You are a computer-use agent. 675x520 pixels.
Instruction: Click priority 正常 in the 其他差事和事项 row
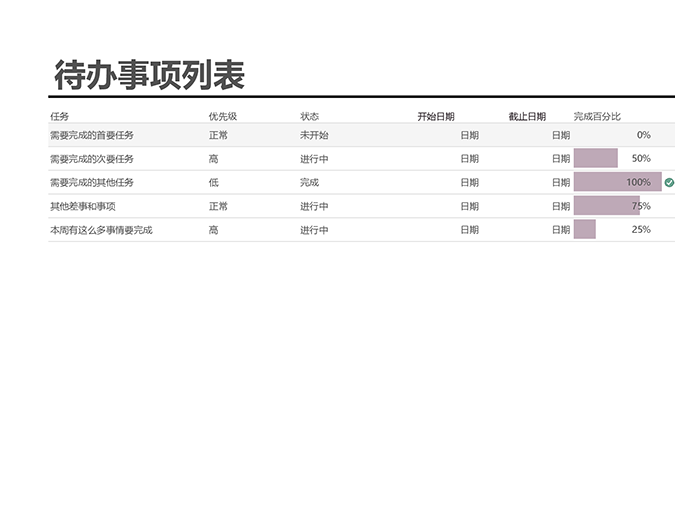tap(218, 206)
